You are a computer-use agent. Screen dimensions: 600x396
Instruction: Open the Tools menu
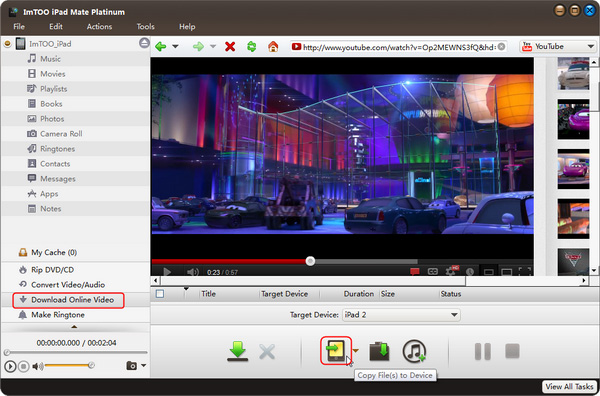(x=145, y=27)
